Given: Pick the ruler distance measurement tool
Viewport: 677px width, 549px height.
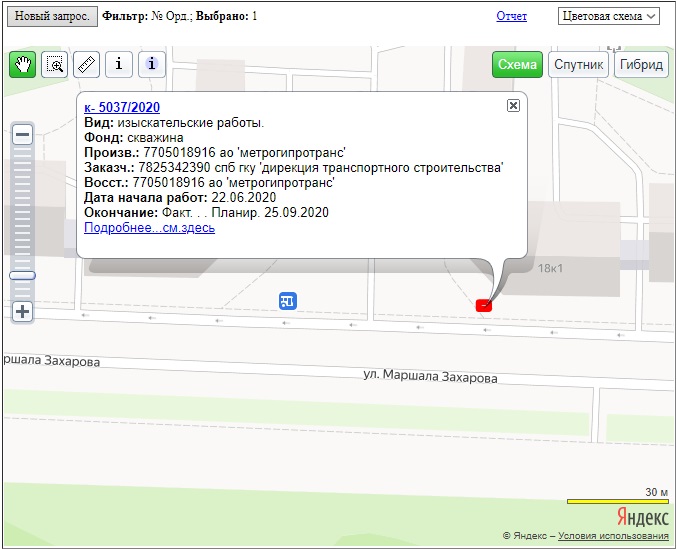Looking at the screenshot, I should point(87,64).
